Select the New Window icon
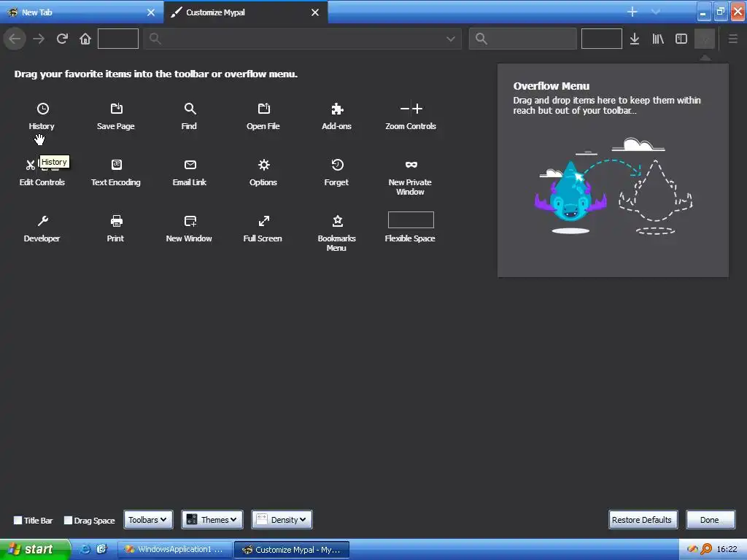The height and width of the screenshot is (560, 747). 190,221
